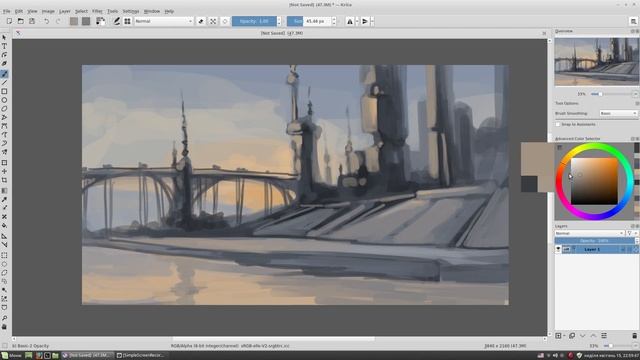The height and width of the screenshot is (360, 640).
Task: Open the Layer menu
Action: pos(64,11)
